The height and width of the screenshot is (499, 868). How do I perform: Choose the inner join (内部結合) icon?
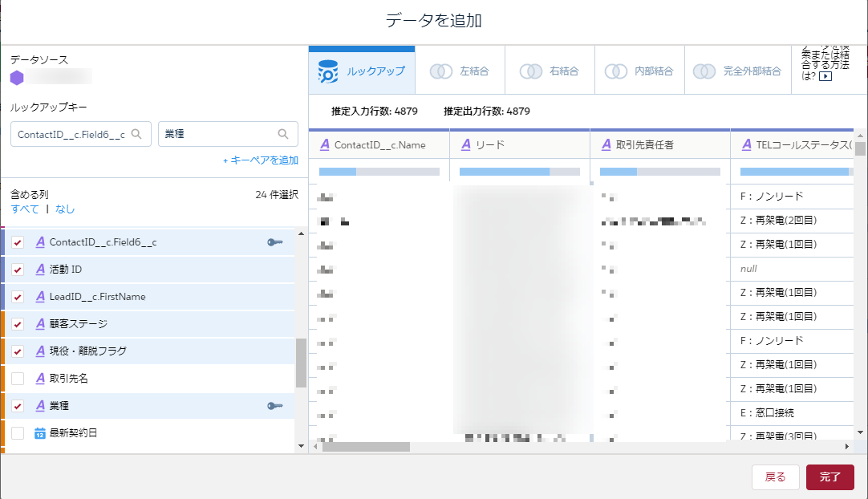click(x=616, y=71)
